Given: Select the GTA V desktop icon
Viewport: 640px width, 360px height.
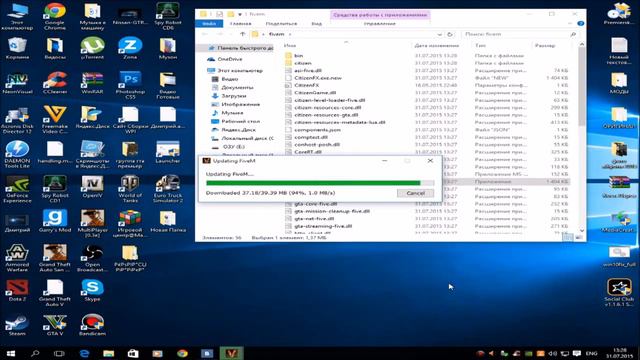Looking at the screenshot, I should coord(55,325).
